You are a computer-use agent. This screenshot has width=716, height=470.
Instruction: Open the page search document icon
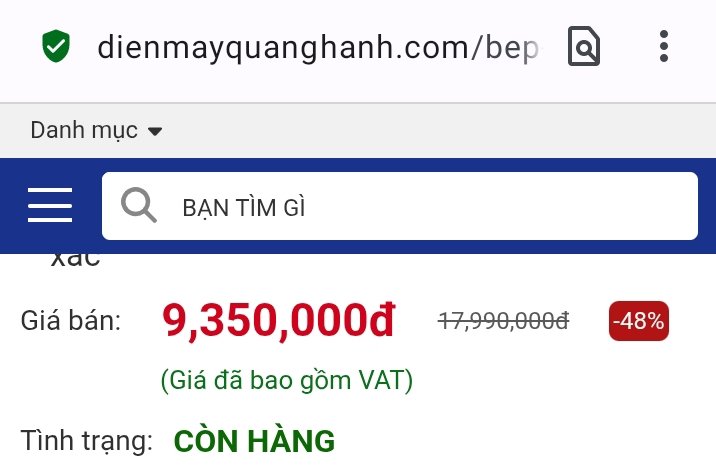click(584, 46)
